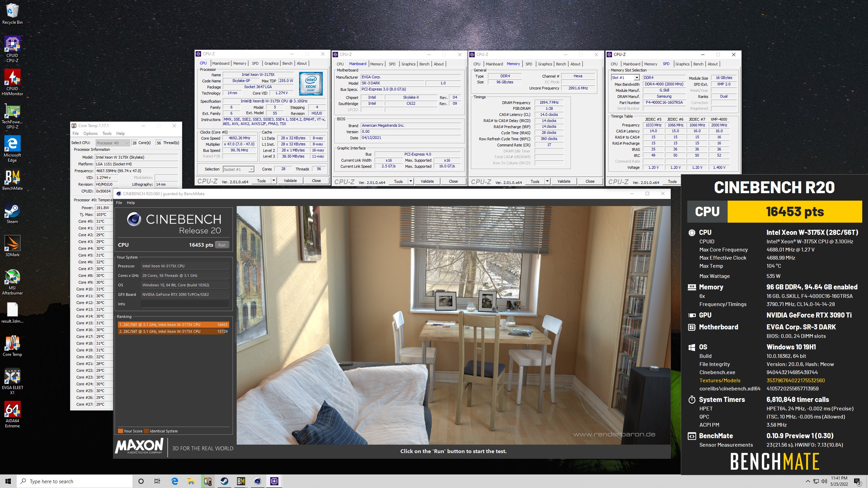868x488 pixels.
Task: Open the CPUID CPU-Z desktop icon
Action: (x=12, y=49)
